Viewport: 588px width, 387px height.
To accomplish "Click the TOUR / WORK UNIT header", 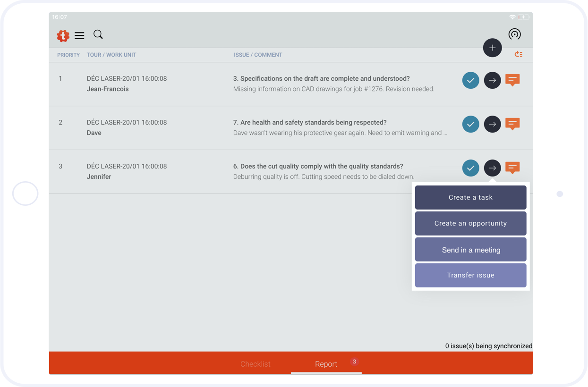I will coord(111,55).
